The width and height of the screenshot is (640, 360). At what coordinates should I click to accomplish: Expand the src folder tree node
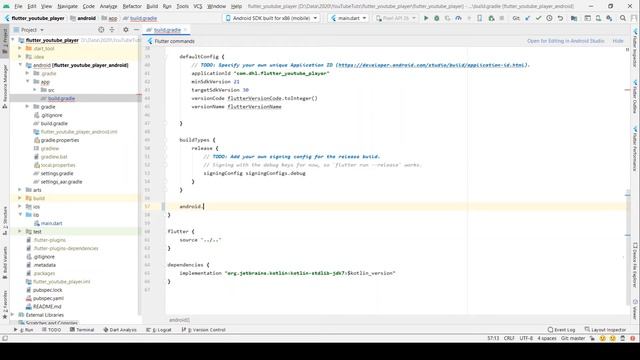coord(35,90)
